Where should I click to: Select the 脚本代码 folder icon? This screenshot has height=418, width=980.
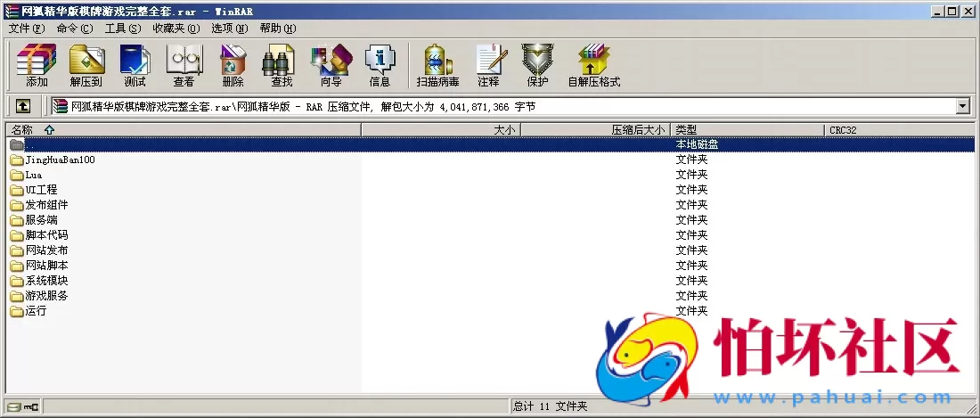17,235
